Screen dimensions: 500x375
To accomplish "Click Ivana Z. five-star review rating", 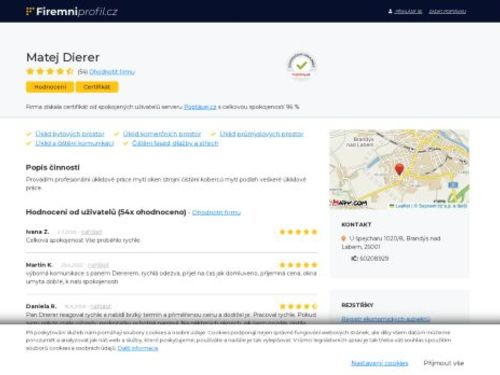I will 298,232.
